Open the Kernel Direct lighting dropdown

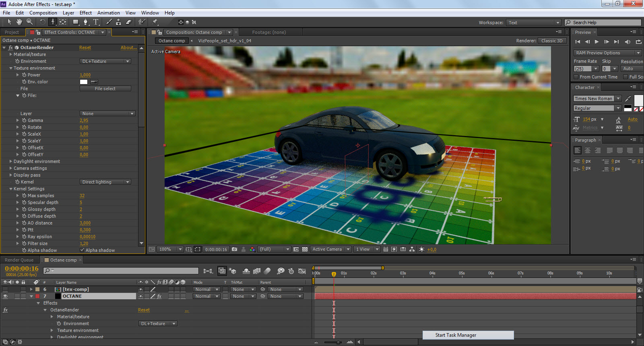tap(105, 182)
